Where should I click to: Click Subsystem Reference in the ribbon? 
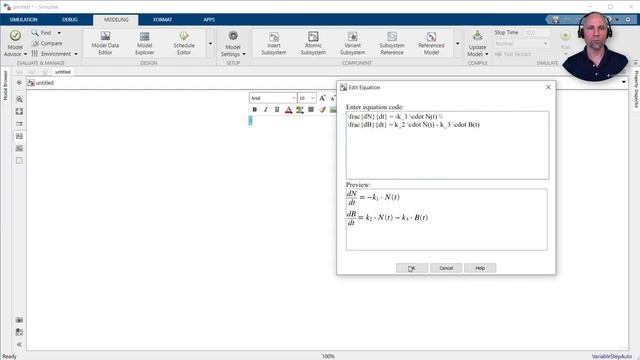[x=392, y=43]
